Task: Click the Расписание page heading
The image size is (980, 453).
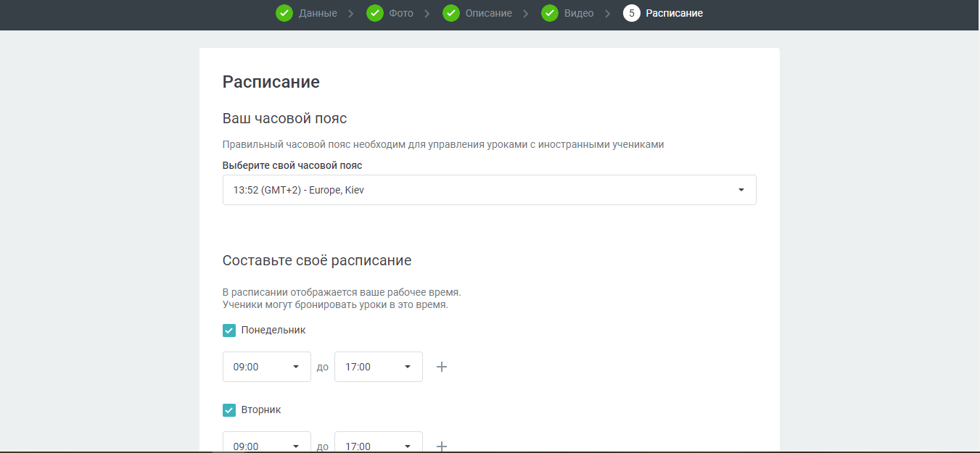Action: click(x=271, y=82)
